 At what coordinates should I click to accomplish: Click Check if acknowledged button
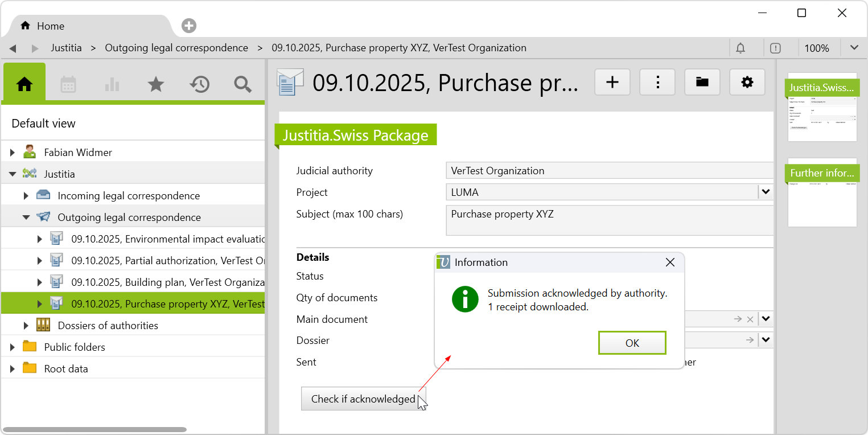(x=363, y=399)
